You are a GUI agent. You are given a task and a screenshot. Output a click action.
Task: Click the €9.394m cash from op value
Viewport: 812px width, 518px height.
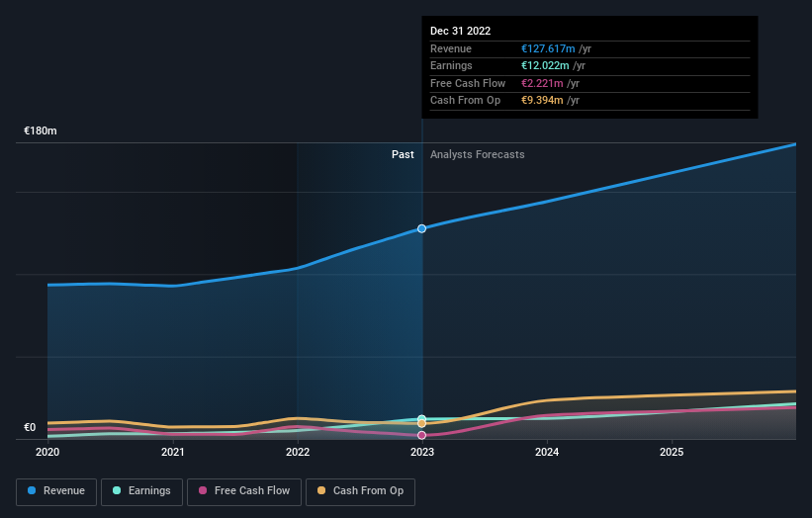click(x=542, y=101)
